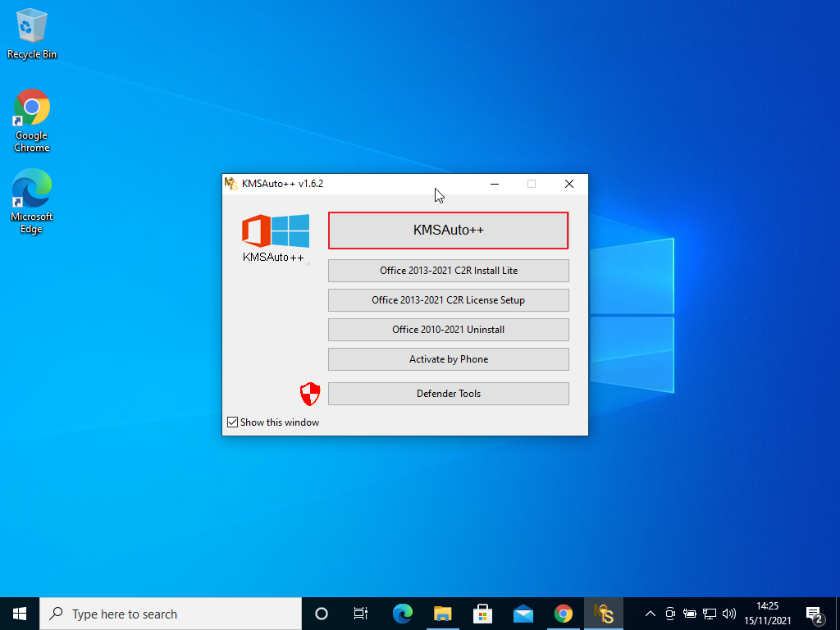The width and height of the screenshot is (840, 630).
Task: Open the volume speaker tray icon
Action: click(x=729, y=614)
